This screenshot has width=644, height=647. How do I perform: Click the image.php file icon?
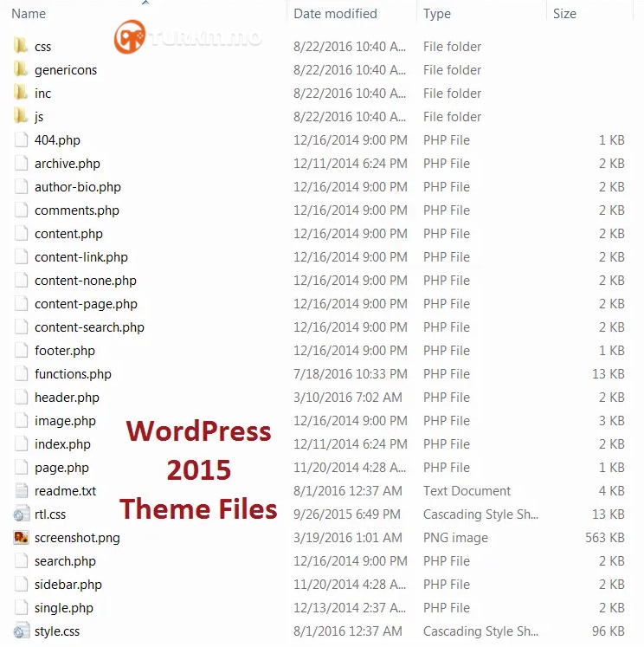(x=21, y=420)
